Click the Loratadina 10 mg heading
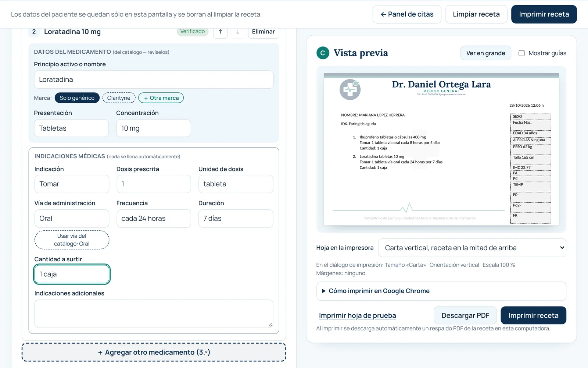The width and height of the screenshot is (588, 368). point(72,32)
